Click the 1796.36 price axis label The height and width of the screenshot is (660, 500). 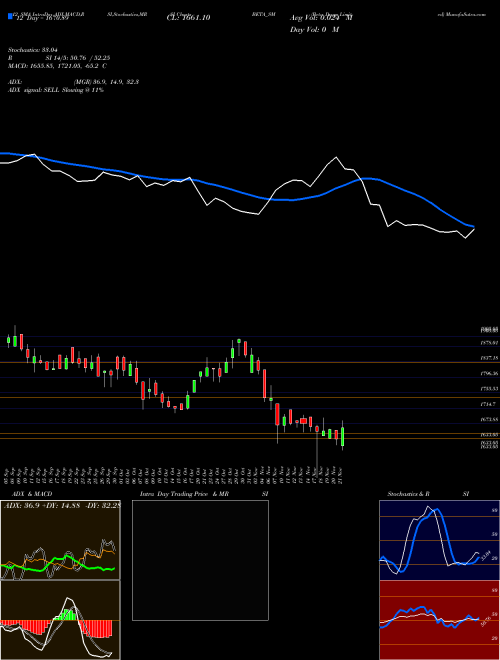tap(489, 373)
